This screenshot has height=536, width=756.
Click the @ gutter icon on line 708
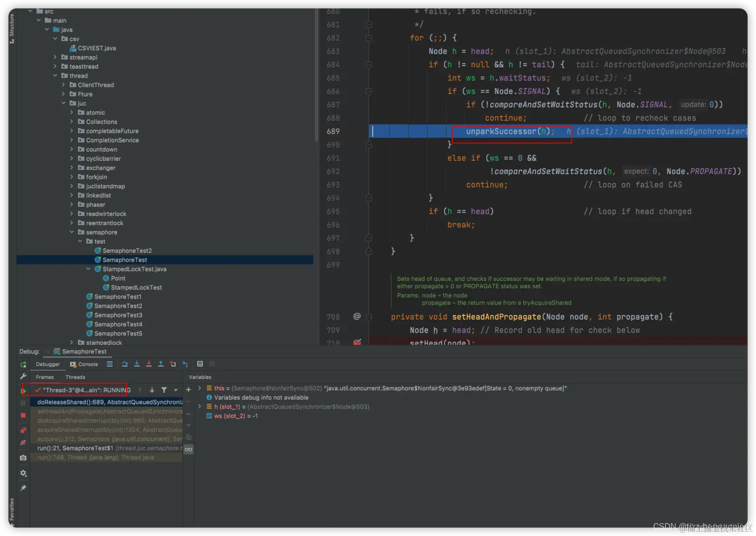(357, 316)
